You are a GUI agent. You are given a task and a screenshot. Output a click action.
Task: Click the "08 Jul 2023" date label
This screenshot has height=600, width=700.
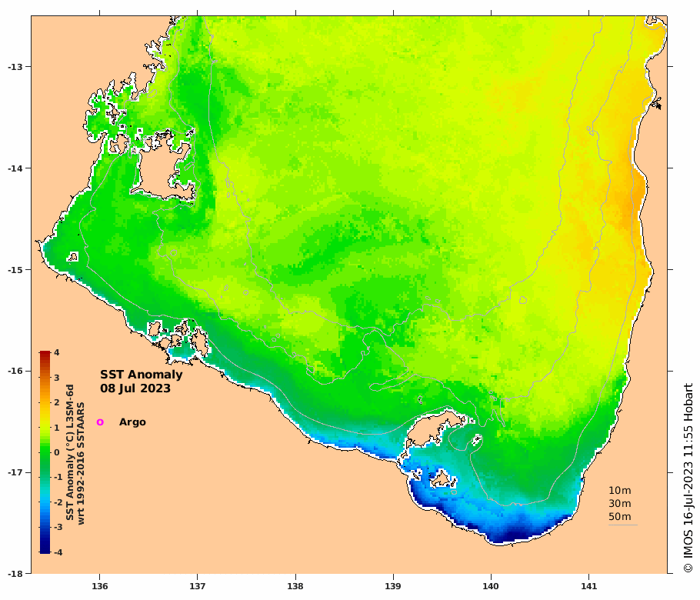coord(135,388)
